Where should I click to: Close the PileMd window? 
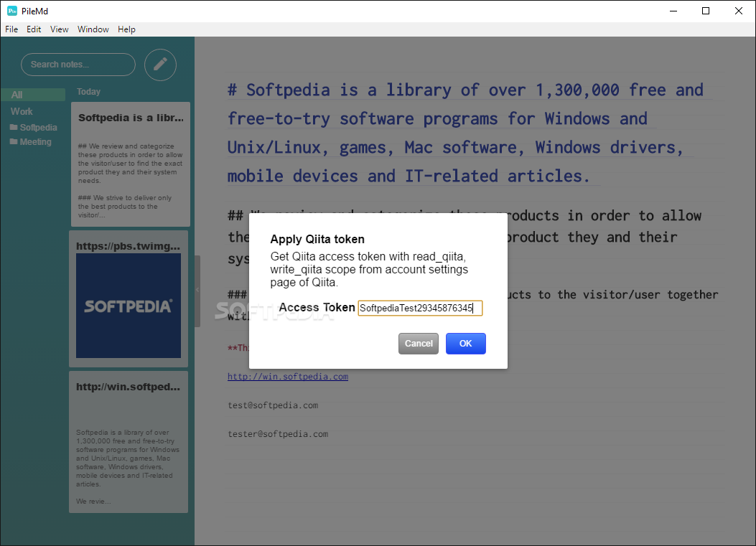(739, 11)
